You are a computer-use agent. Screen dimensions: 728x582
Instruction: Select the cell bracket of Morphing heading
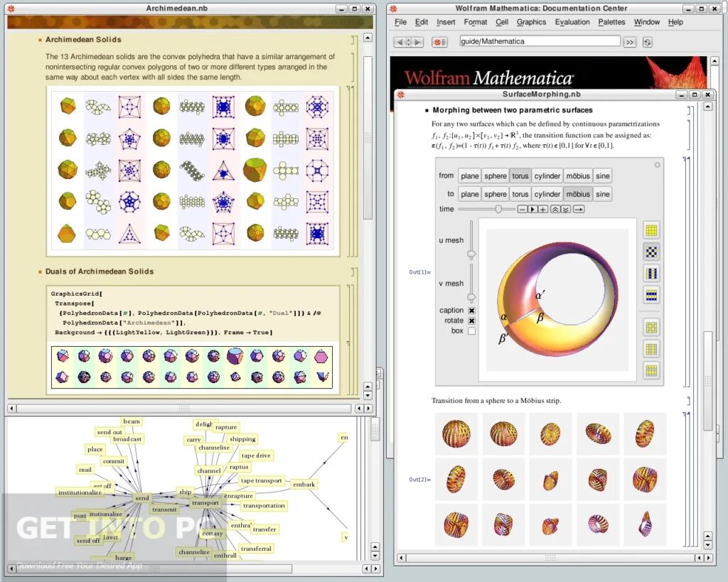pos(690,110)
